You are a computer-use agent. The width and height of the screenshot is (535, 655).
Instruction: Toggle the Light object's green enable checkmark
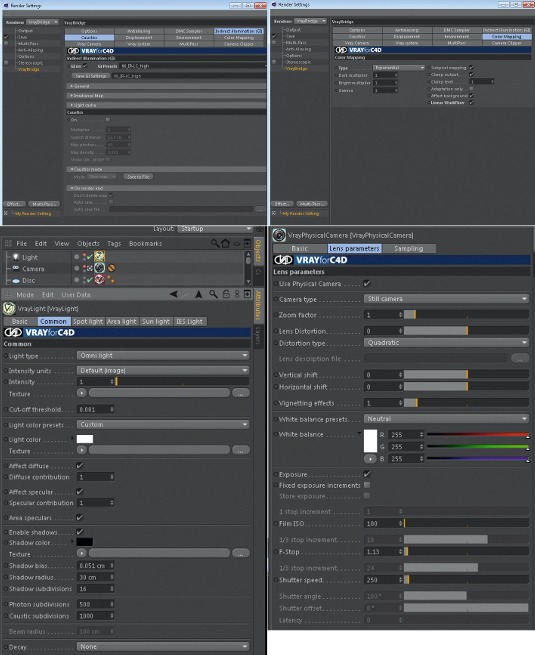[89, 256]
